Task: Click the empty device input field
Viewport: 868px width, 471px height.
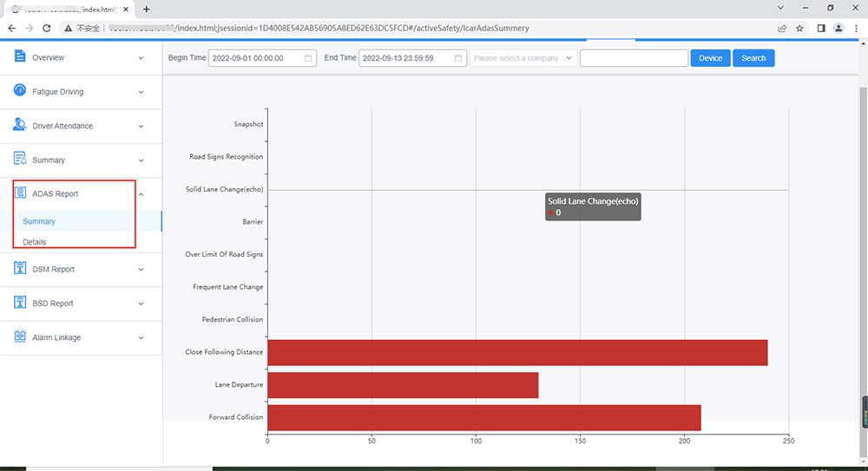Action: pyautogui.click(x=634, y=58)
